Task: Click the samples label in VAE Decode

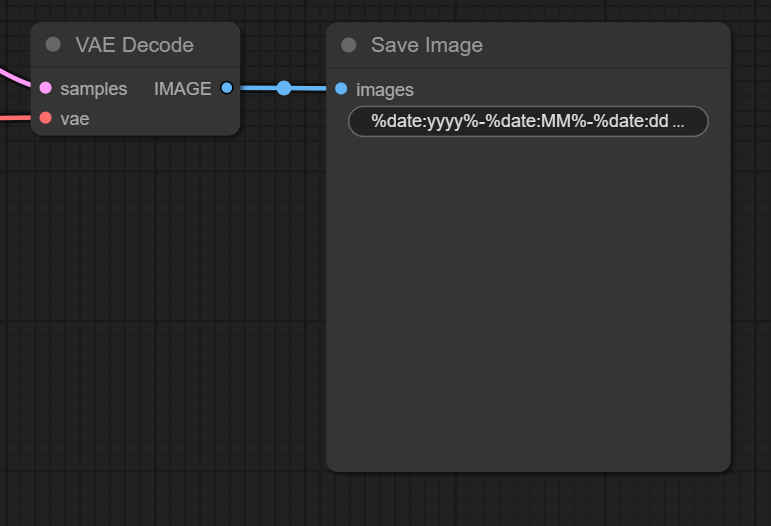Action: pos(94,89)
